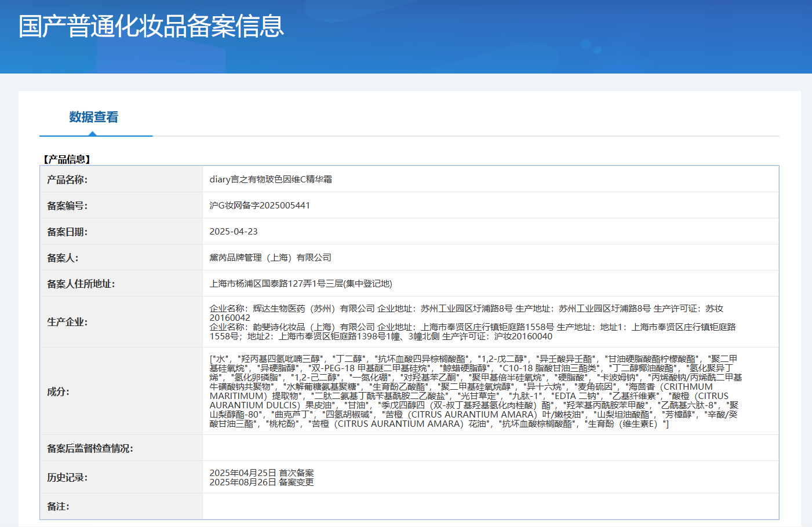The image size is (812, 527).
Task: Click the filing date 2025-04-23
Action: tap(234, 232)
